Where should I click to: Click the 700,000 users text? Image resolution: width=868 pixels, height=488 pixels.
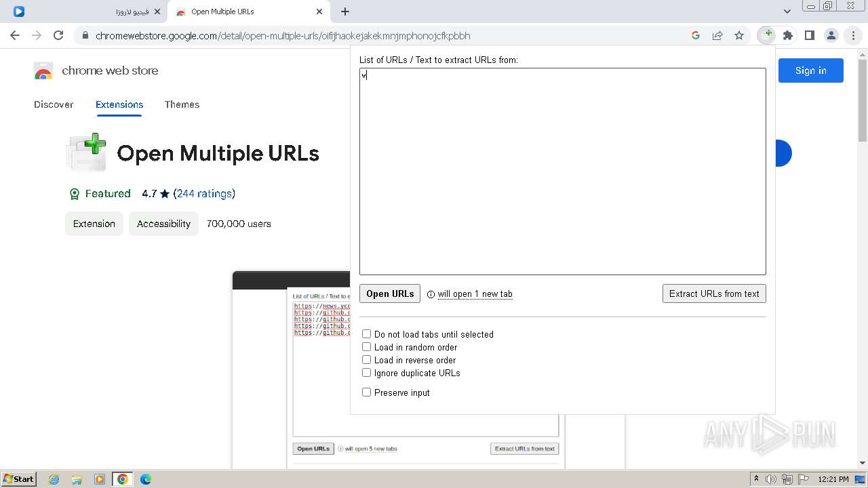click(239, 224)
